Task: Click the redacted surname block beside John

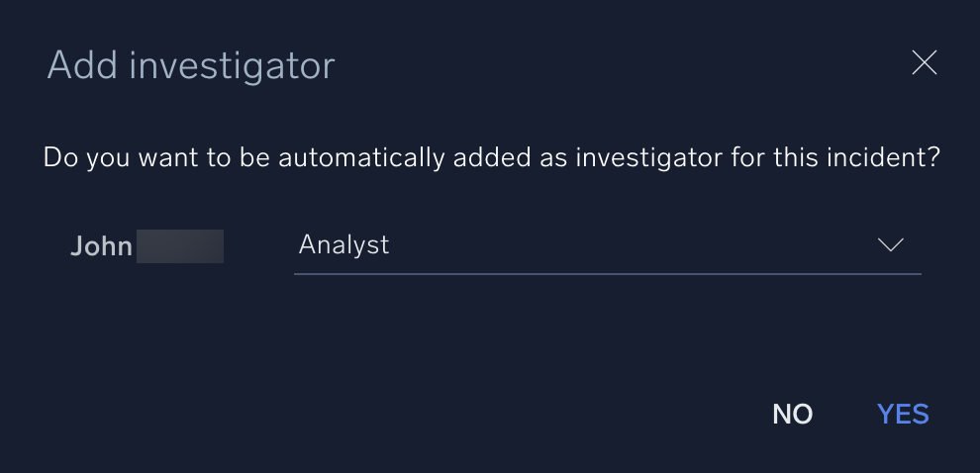Action: (179, 246)
